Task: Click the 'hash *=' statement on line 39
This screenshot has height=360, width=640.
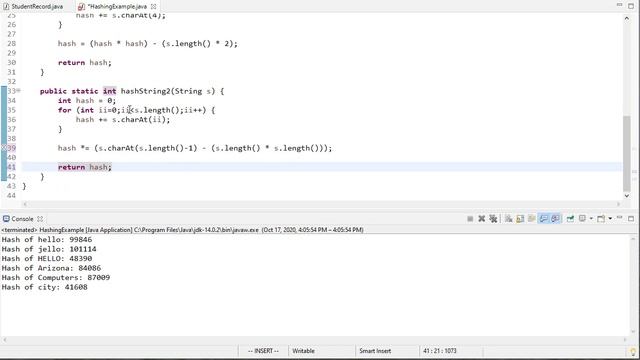Action: pos(195,148)
